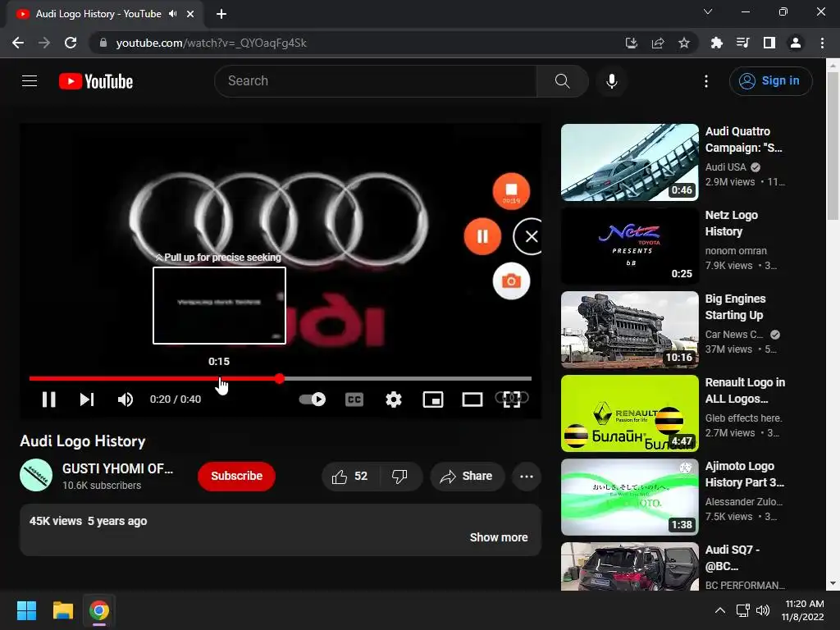The height and width of the screenshot is (630, 840).
Task: Take a screenshot with the camera button
Action: click(x=511, y=281)
